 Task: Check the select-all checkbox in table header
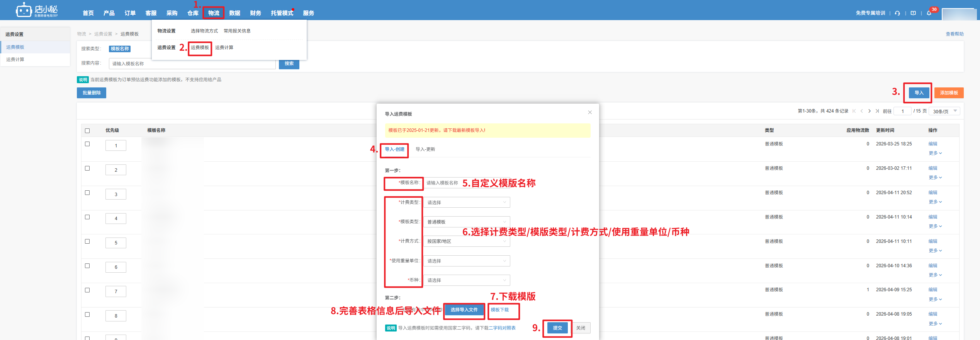click(87, 131)
